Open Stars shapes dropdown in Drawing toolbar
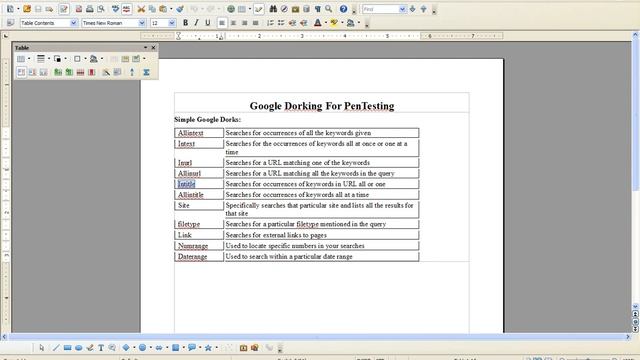This screenshot has width=640, height=360. point(216,348)
